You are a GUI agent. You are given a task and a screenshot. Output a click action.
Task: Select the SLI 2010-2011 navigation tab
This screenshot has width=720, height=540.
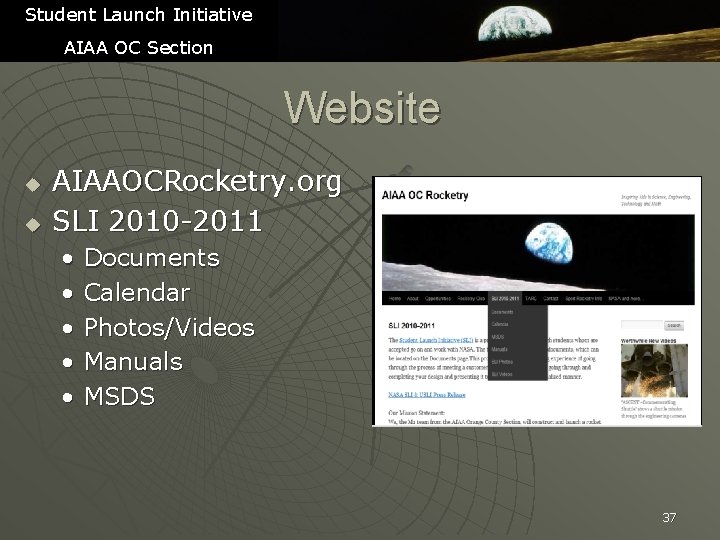[505, 298]
